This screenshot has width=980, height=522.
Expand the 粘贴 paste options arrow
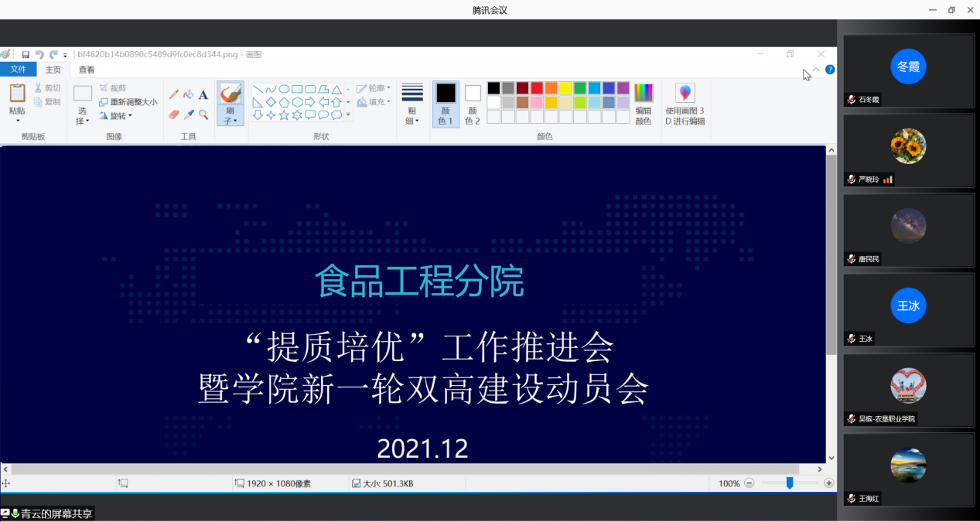pyautogui.click(x=18, y=121)
